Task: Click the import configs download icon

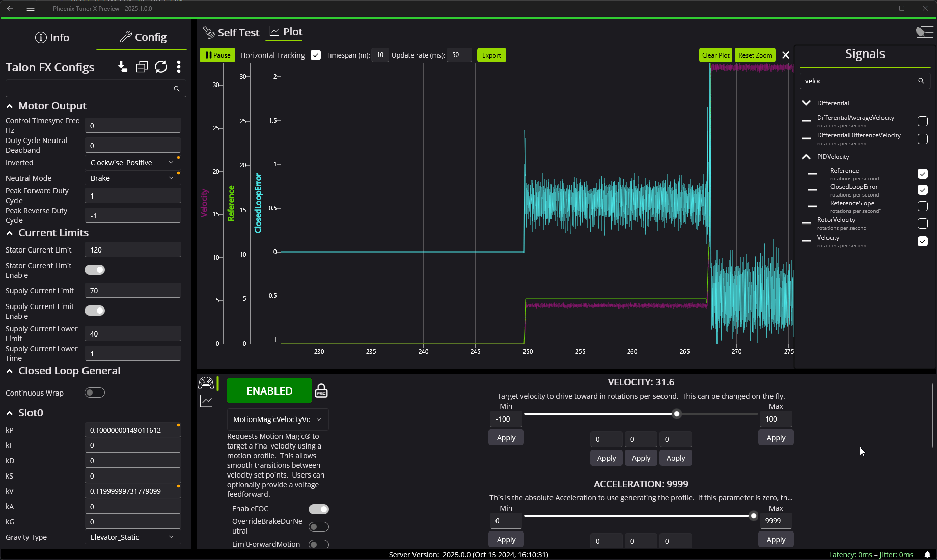Action: (123, 67)
